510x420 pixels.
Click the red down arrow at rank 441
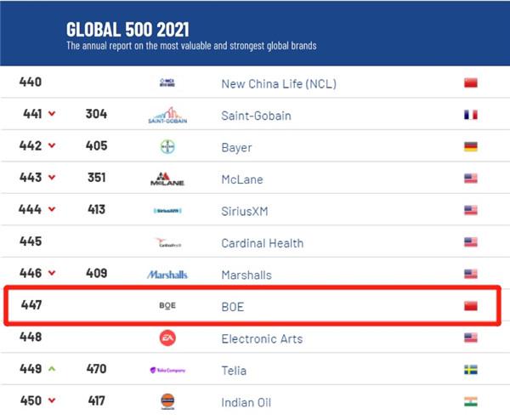tap(53, 115)
